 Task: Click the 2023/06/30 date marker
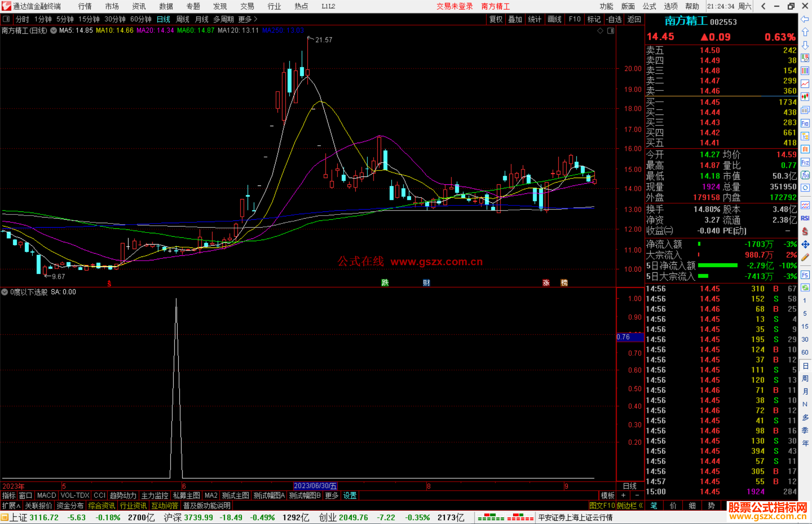315,486
